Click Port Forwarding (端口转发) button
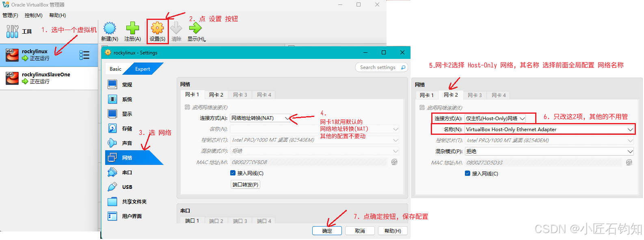The image size is (644, 240). click(245, 184)
